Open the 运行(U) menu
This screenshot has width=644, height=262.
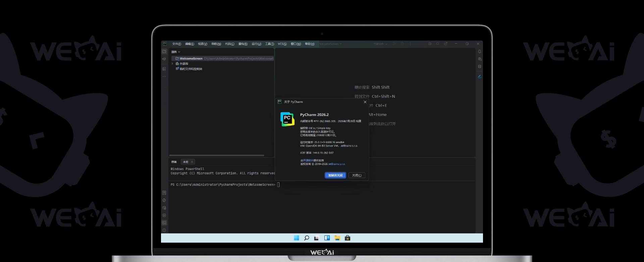click(256, 44)
